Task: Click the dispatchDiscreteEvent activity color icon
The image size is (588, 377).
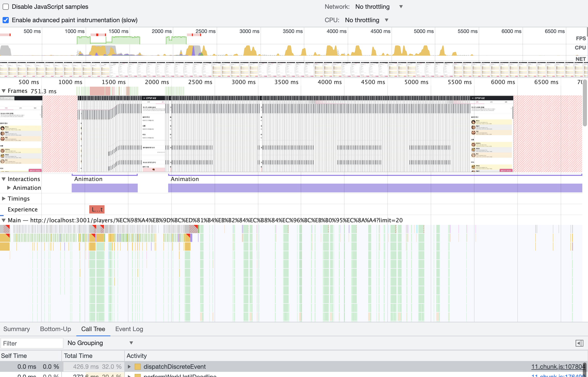Action: (138, 366)
